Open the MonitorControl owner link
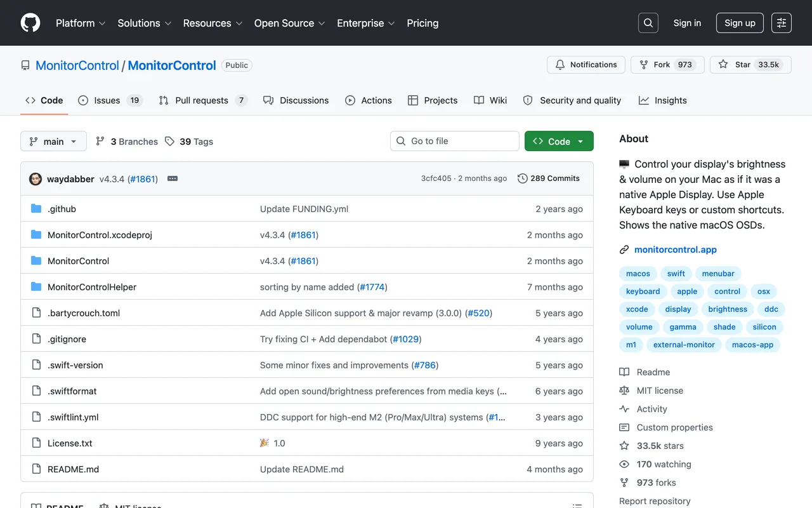The width and height of the screenshot is (812, 508). pos(77,65)
